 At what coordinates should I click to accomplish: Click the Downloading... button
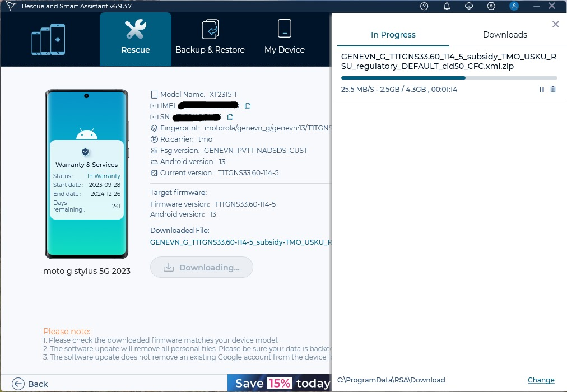pyautogui.click(x=201, y=267)
